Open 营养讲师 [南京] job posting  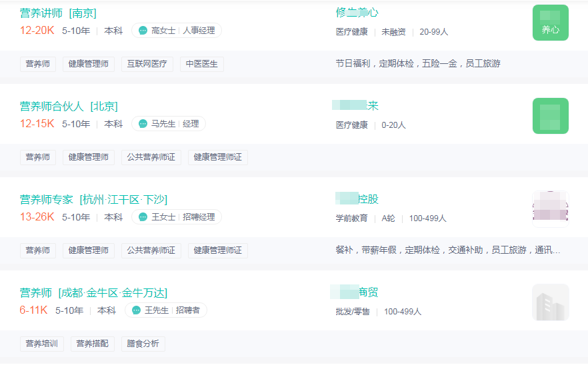(58, 13)
